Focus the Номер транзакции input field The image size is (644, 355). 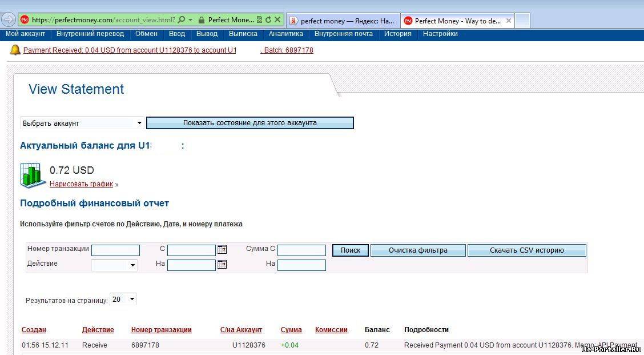[115, 250]
